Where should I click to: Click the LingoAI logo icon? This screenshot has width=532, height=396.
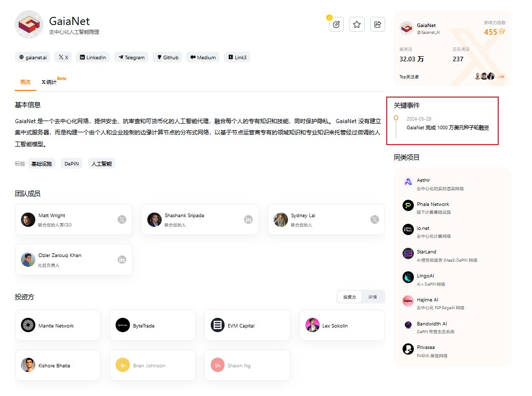click(408, 277)
